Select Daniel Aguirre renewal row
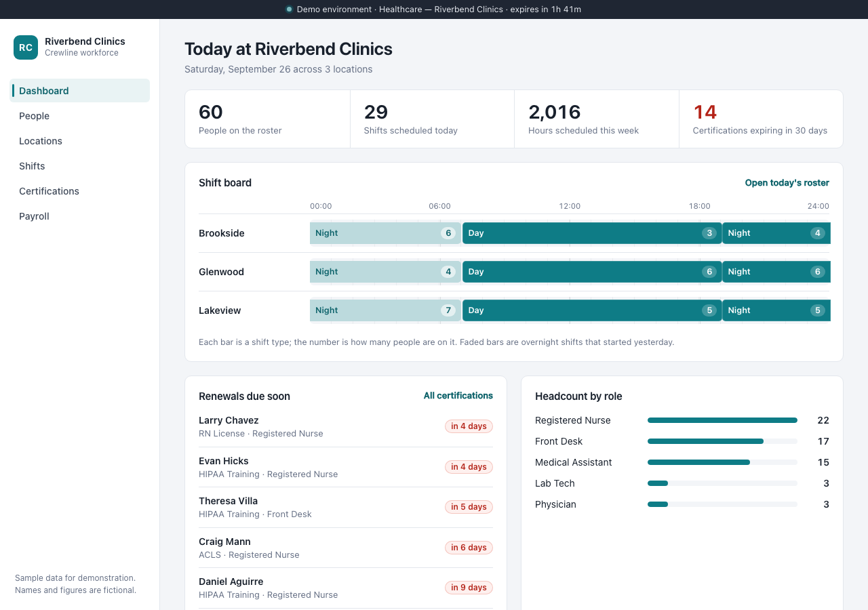Screen dimensions: 868x610 (346, 588)
